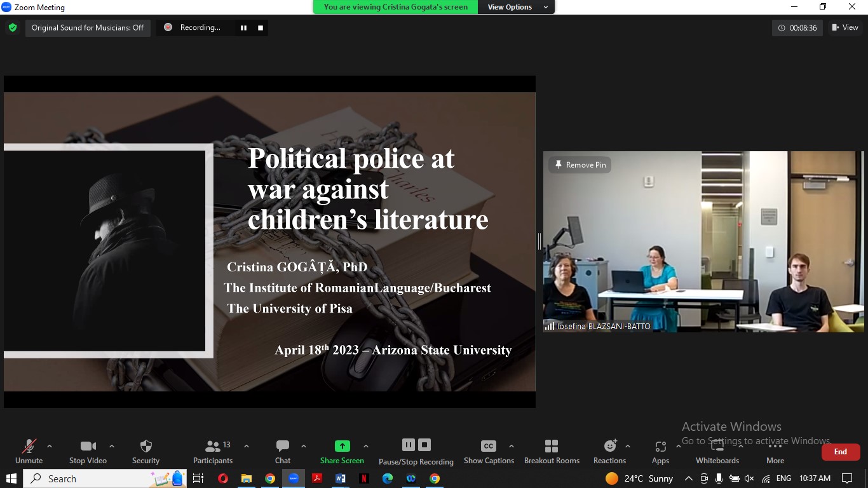Image resolution: width=868 pixels, height=488 pixels.
Task: Open Adobe Acrobat from taskbar
Action: [317, 478]
